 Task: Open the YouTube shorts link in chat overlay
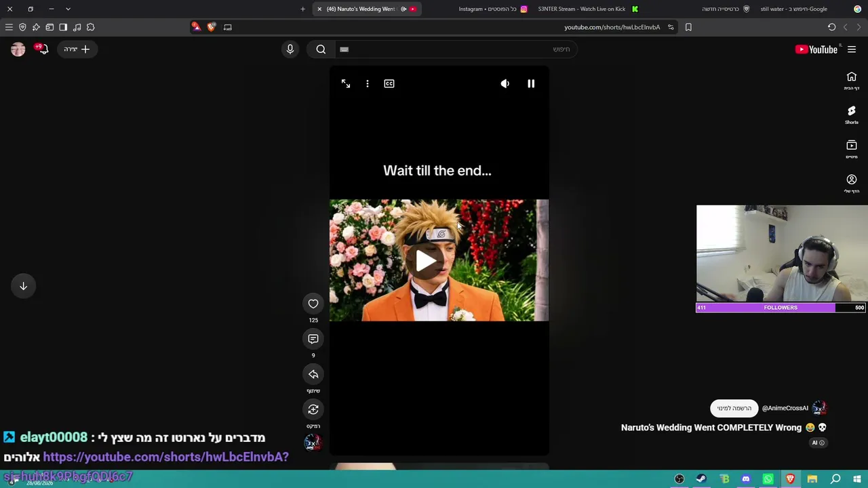click(166, 457)
